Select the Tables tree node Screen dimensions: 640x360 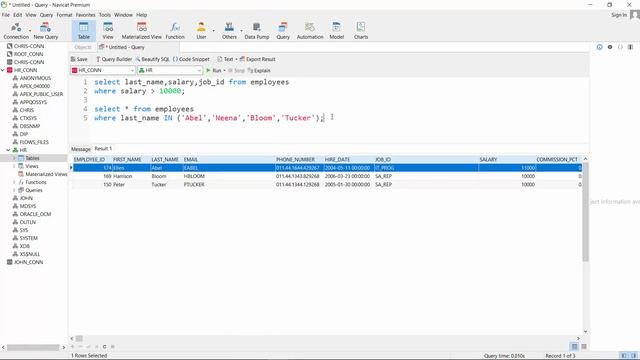click(32, 158)
